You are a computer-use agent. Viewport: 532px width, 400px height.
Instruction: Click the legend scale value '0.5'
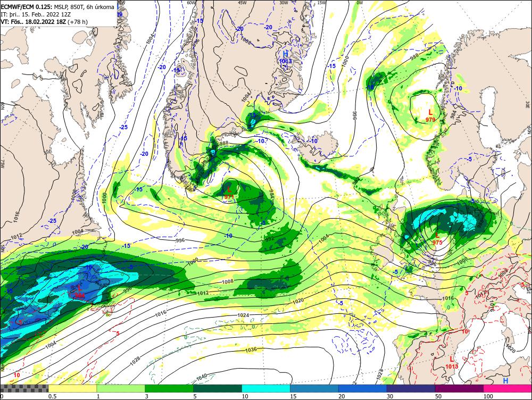[x=52, y=396]
